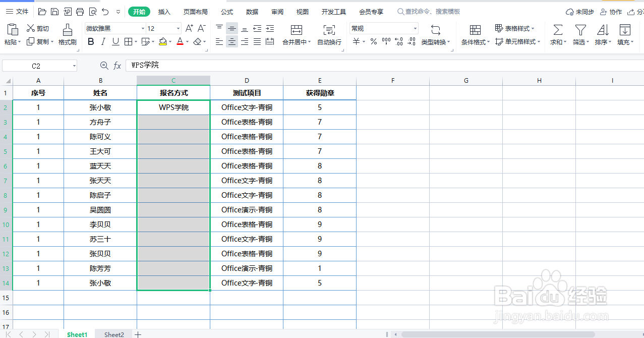Open the font color picker

point(180,42)
